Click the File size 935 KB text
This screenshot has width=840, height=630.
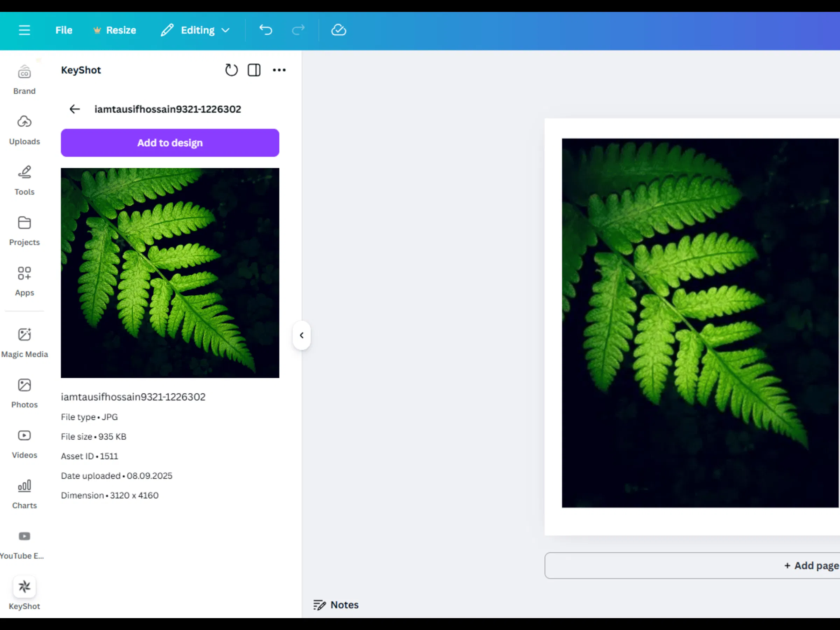click(93, 437)
